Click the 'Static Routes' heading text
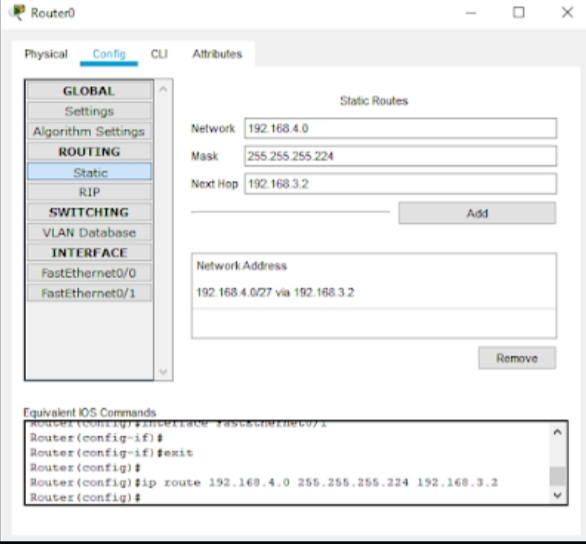Image resolution: width=586 pixels, height=544 pixels. point(374,101)
